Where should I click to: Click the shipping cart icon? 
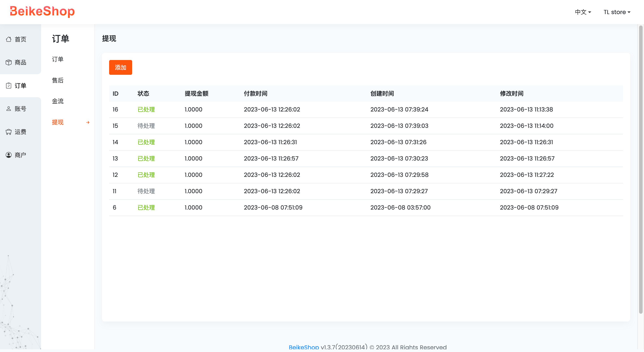[x=9, y=132]
